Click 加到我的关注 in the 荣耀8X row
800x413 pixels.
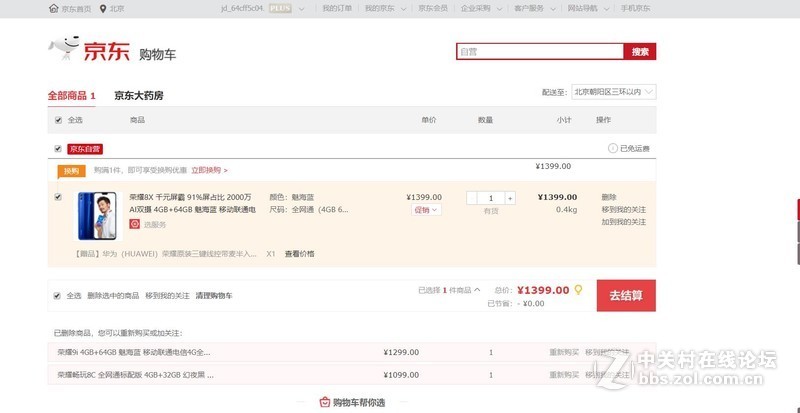(623, 222)
